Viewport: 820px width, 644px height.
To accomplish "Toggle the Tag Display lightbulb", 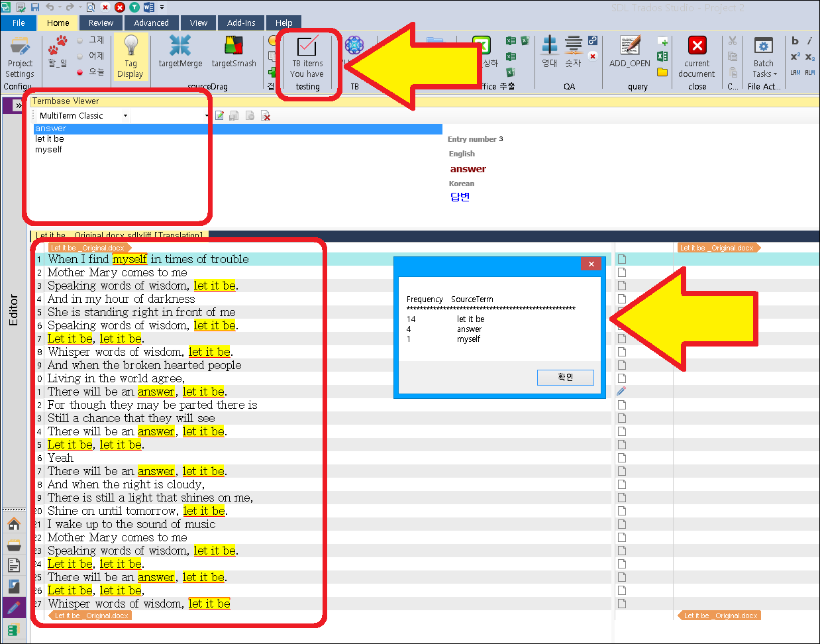I will point(130,58).
